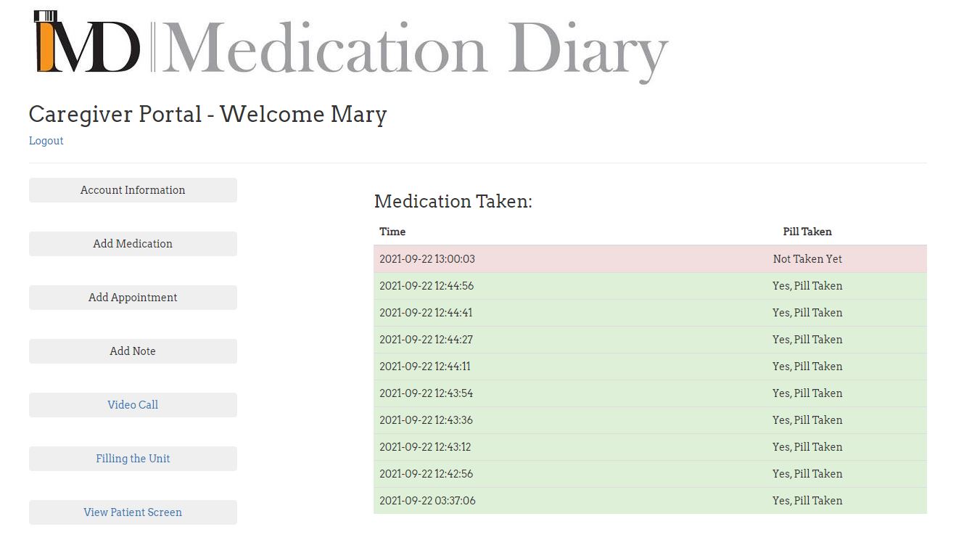Image resolution: width=980 pixels, height=540 pixels.
Task: Click the 12:44:27 entry row
Action: point(650,340)
